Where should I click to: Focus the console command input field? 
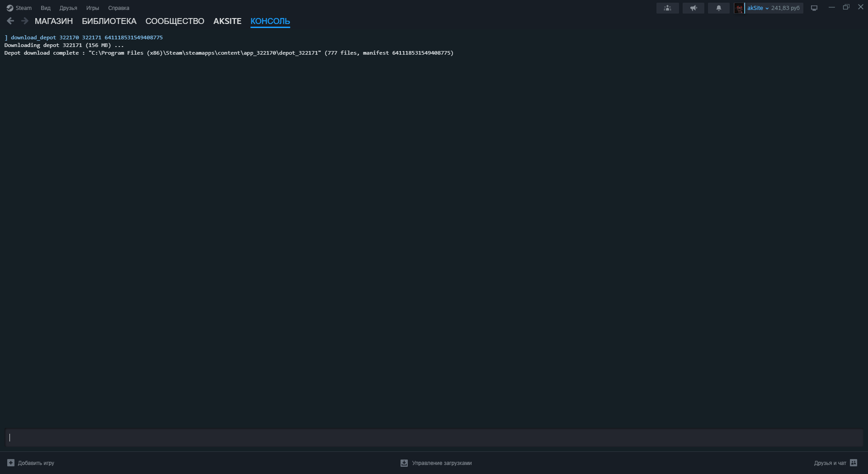point(434,437)
